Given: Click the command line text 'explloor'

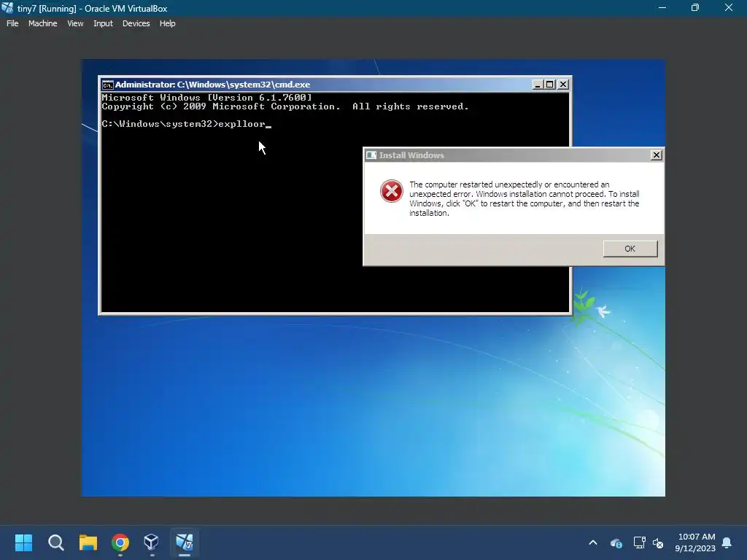Looking at the screenshot, I should click(x=241, y=124).
